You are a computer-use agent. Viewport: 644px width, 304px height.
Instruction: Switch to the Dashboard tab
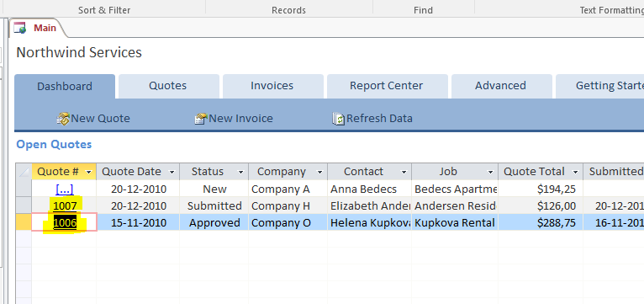65,87
